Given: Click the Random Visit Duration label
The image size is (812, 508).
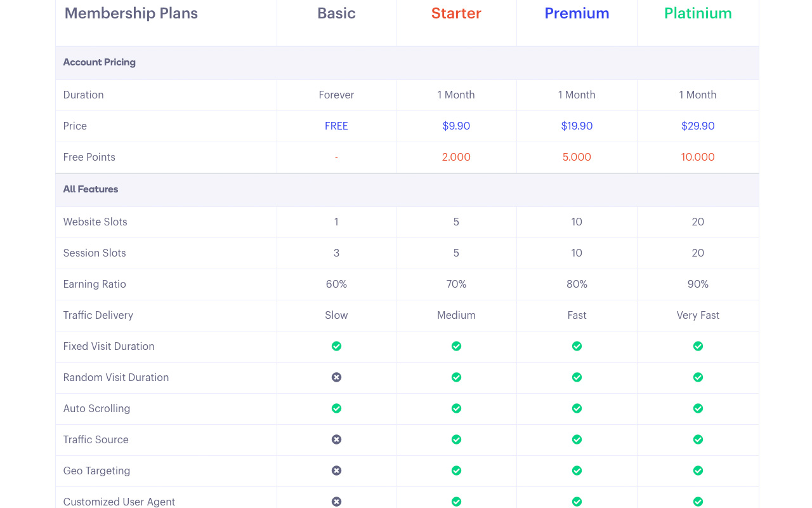Looking at the screenshot, I should 116,377.
